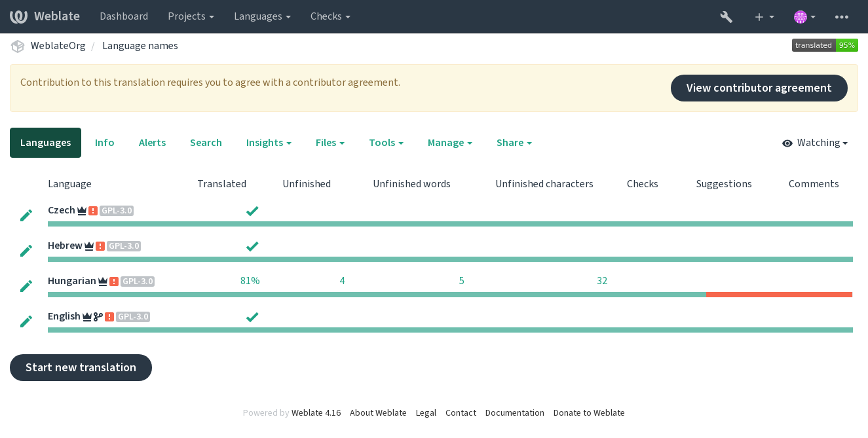Click GPL-3.0 license badge for Czech

pyautogui.click(x=117, y=211)
